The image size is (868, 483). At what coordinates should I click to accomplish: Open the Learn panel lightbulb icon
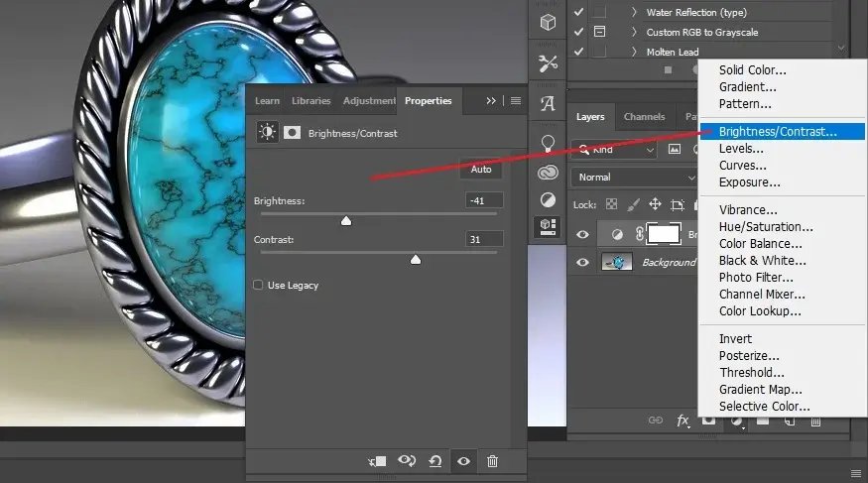[x=548, y=144]
